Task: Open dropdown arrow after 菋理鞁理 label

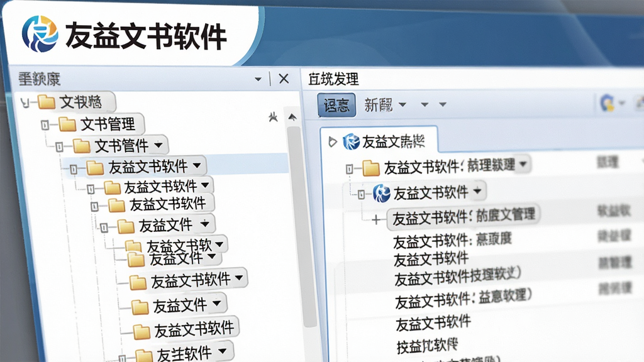Action: click(x=523, y=164)
